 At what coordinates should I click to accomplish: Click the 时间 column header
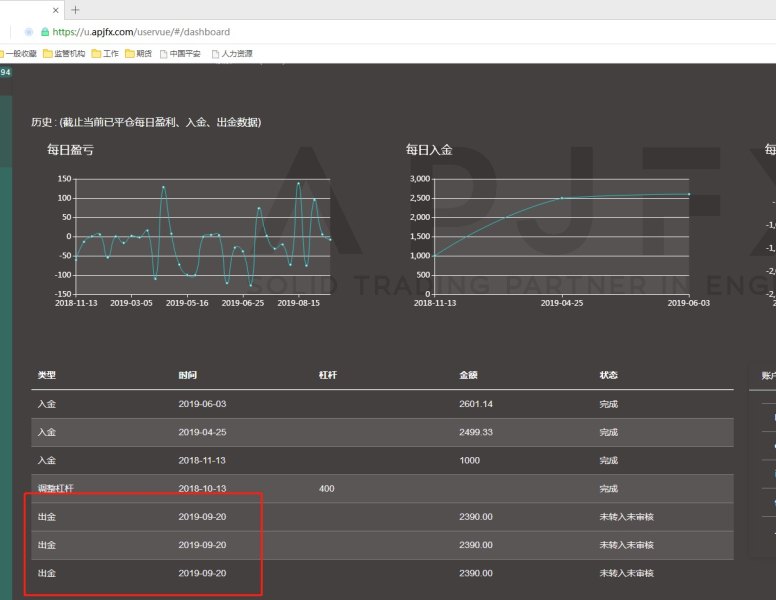[188, 375]
